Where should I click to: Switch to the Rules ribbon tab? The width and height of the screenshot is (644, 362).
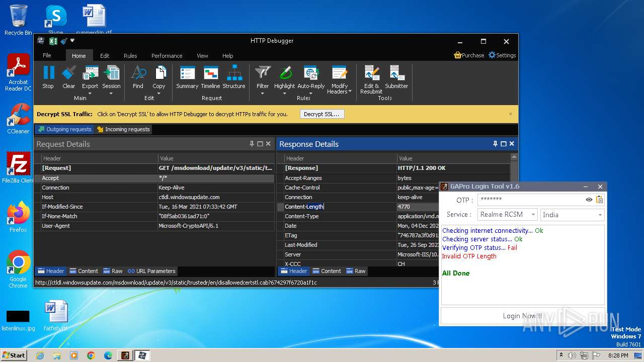130,56
